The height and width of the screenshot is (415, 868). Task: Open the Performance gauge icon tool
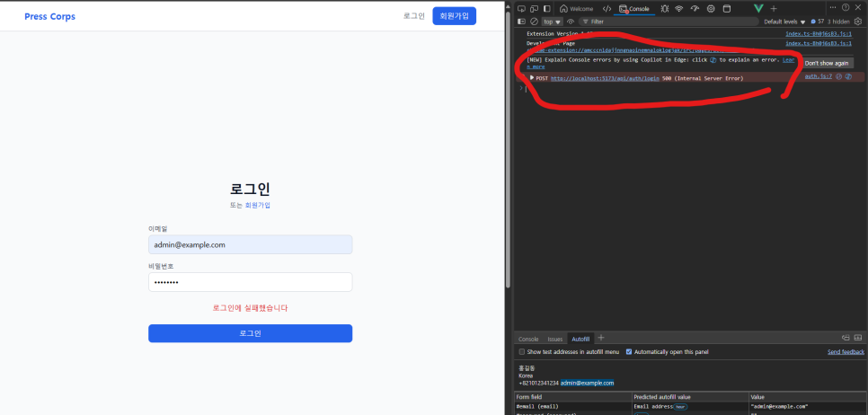click(x=695, y=8)
